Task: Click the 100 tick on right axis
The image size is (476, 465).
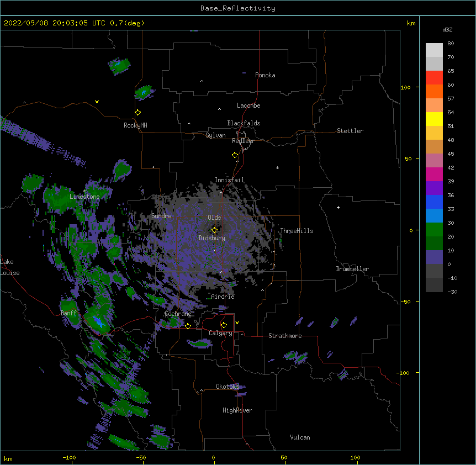Action: [x=405, y=88]
